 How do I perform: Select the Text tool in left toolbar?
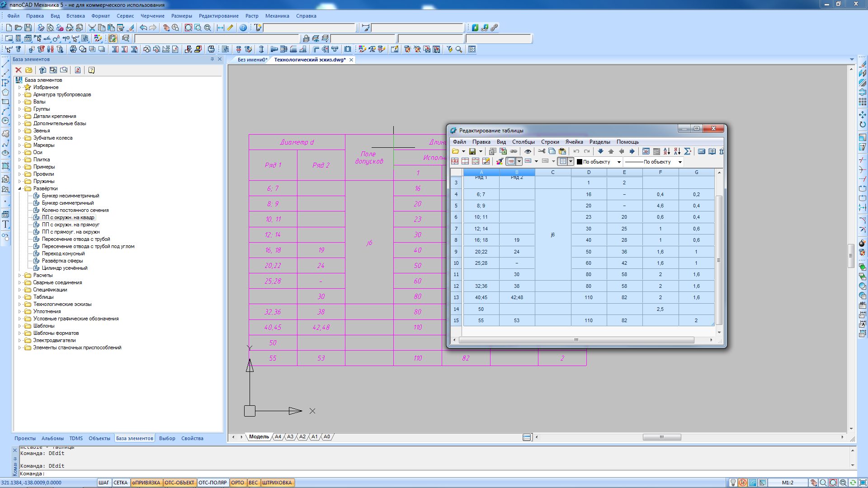(5, 224)
